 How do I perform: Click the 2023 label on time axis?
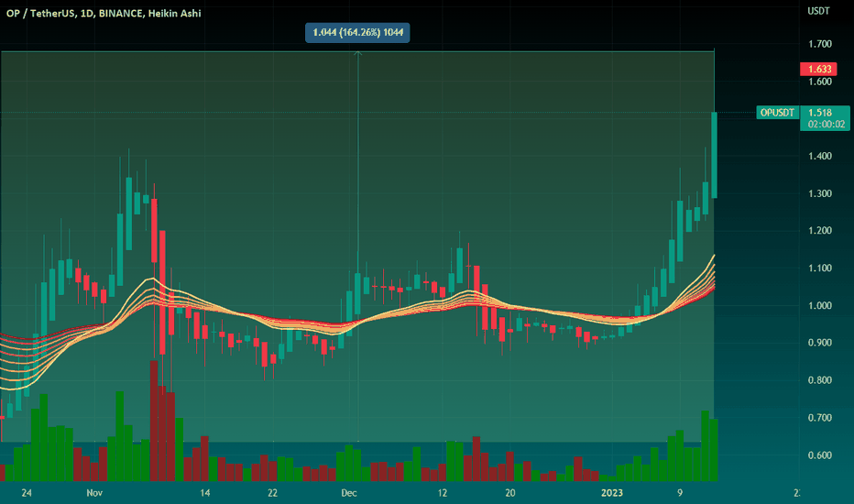coord(611,493)
